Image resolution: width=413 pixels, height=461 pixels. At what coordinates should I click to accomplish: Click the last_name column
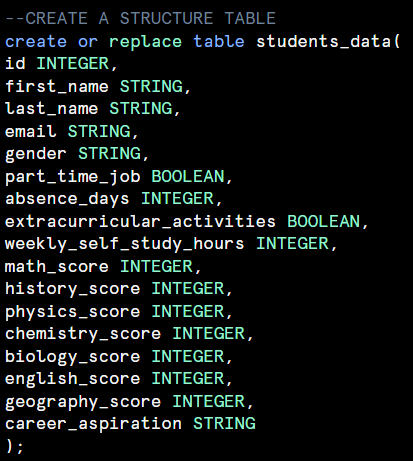pos(52,109)
